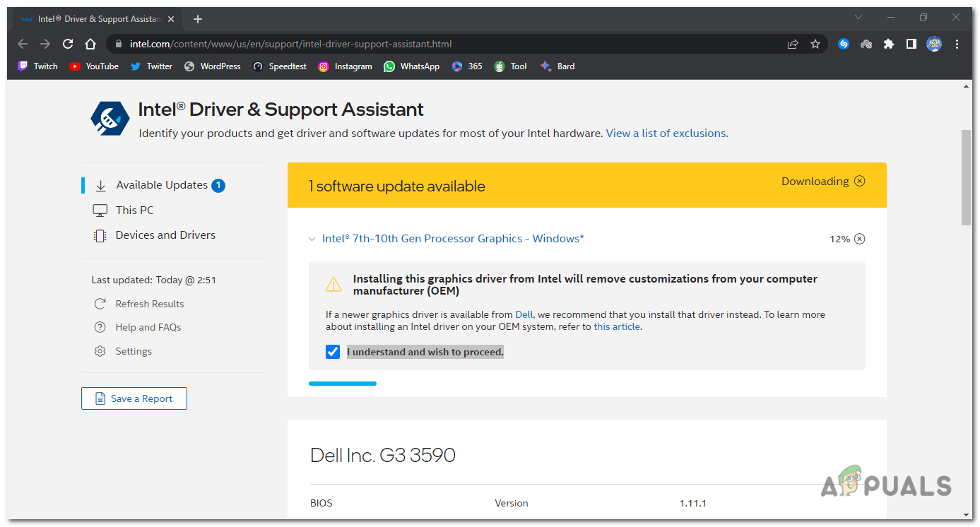Click the share page icon in address bar

click(793, 44)
